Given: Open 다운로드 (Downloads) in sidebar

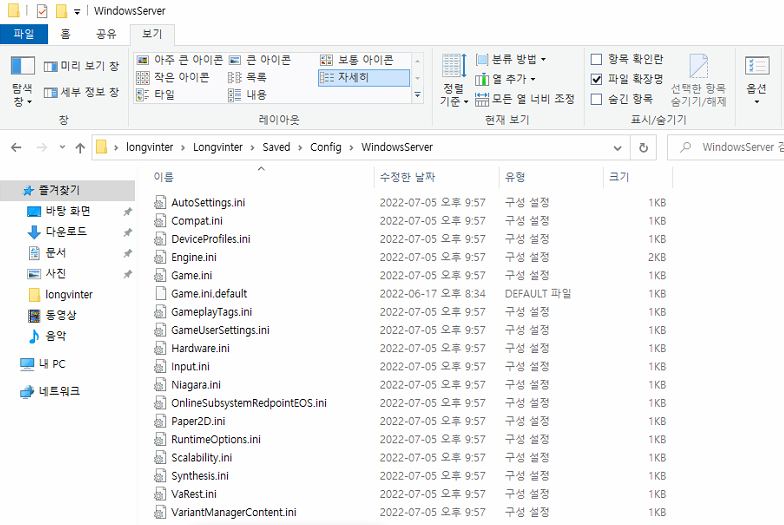Looking at the screenshot, I should [66, 232].
